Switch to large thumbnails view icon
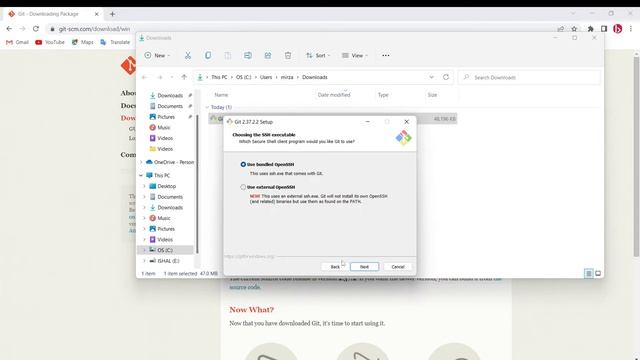640x360 pixels. tap(598, 273)
